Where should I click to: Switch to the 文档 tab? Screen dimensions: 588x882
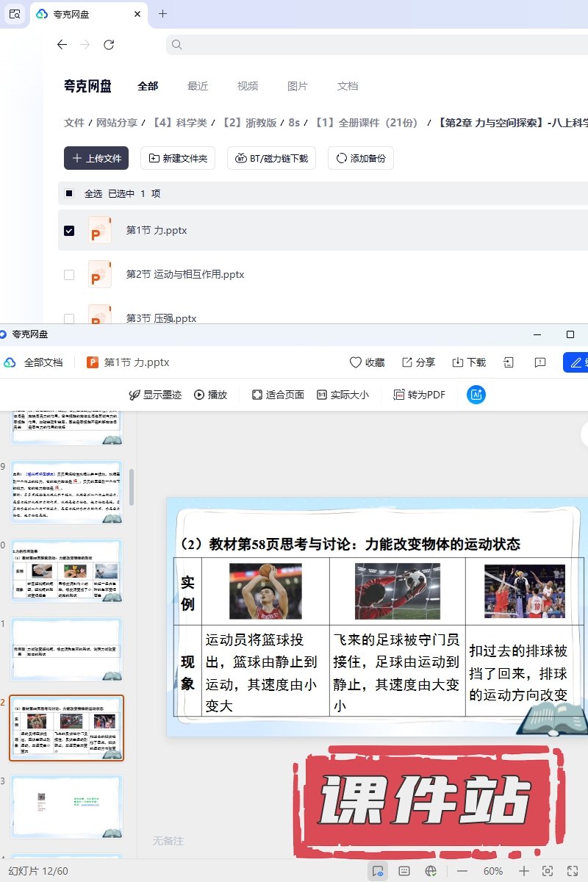pyautogui.click(x=348, y=86)
